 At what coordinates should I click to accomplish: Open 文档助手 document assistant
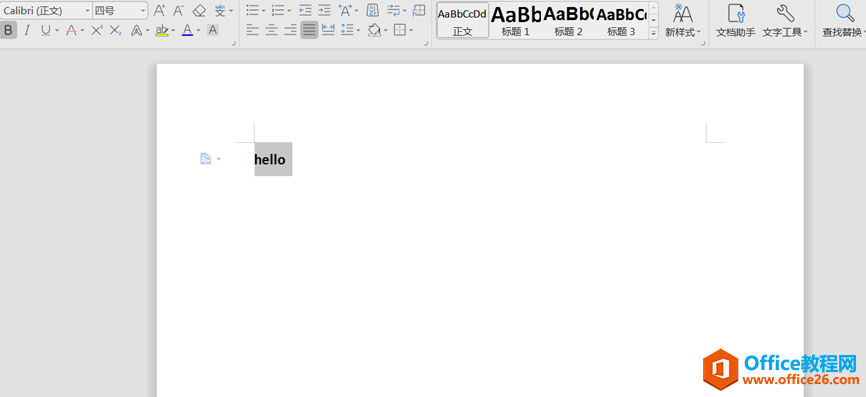736,20
